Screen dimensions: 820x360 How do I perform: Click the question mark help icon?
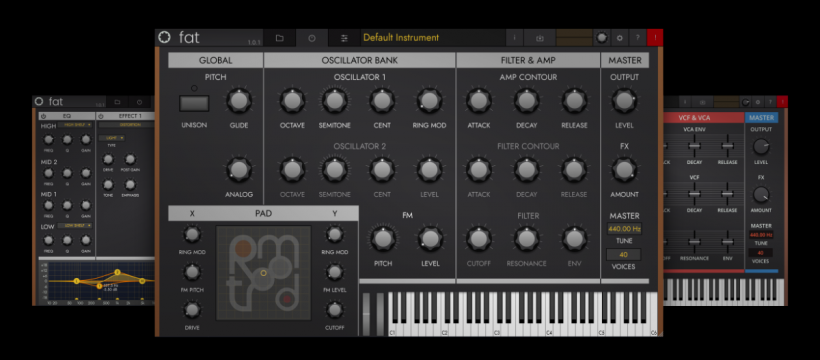[637, 38]
